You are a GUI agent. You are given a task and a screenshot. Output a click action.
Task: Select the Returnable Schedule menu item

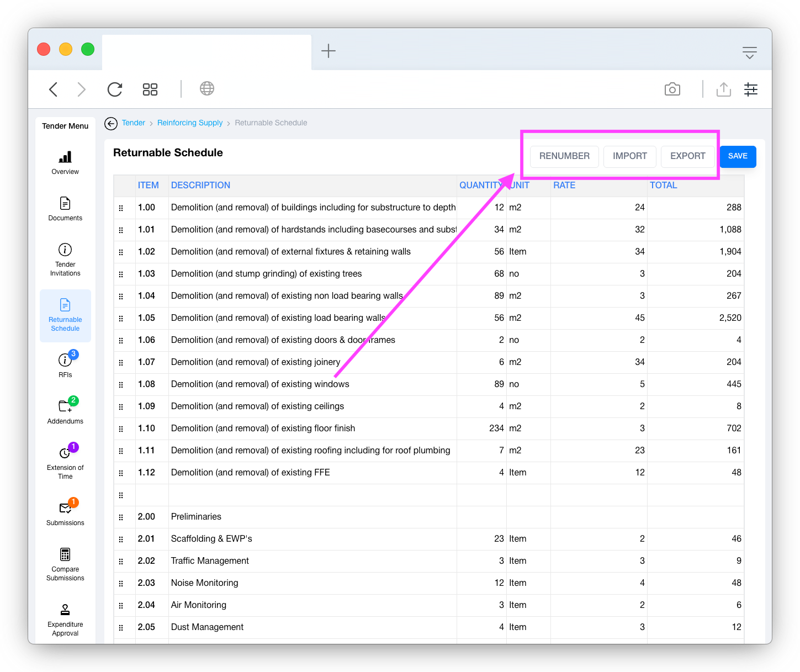[x=65, y=315]
